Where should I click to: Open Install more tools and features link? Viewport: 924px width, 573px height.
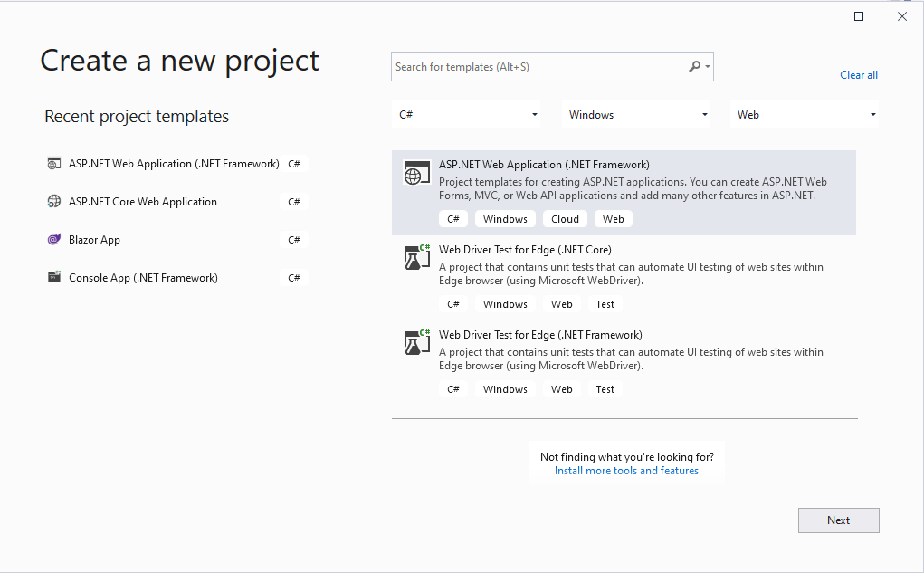click(x=626, y=471)
